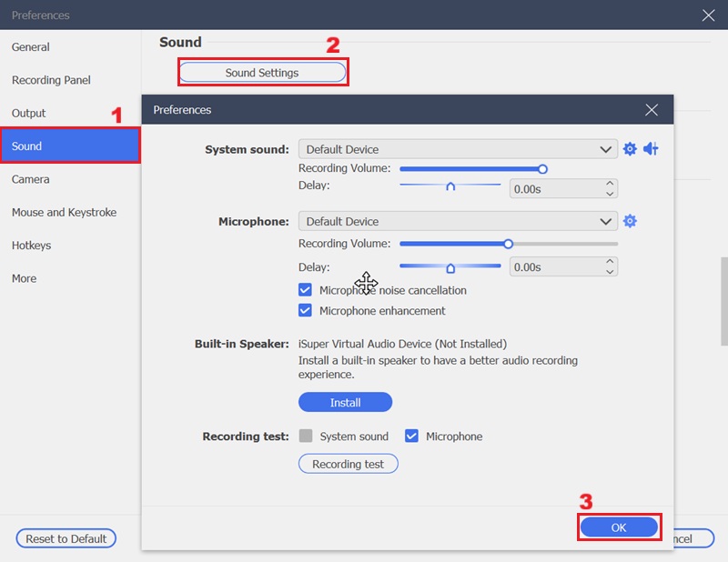728x562 pixels.
Task: Decrease Microphone delay with down arrow
Action: [x=610, y=272]
